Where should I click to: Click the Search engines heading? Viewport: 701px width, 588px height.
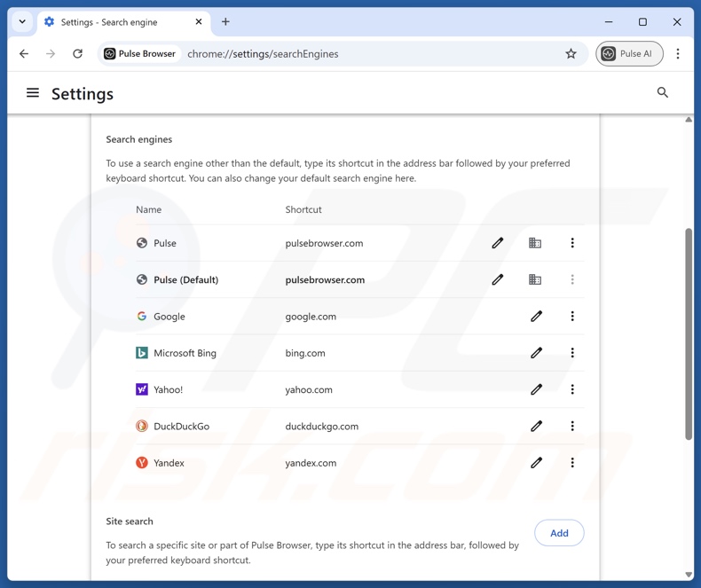pyautogui.click(x=139, y=139)
